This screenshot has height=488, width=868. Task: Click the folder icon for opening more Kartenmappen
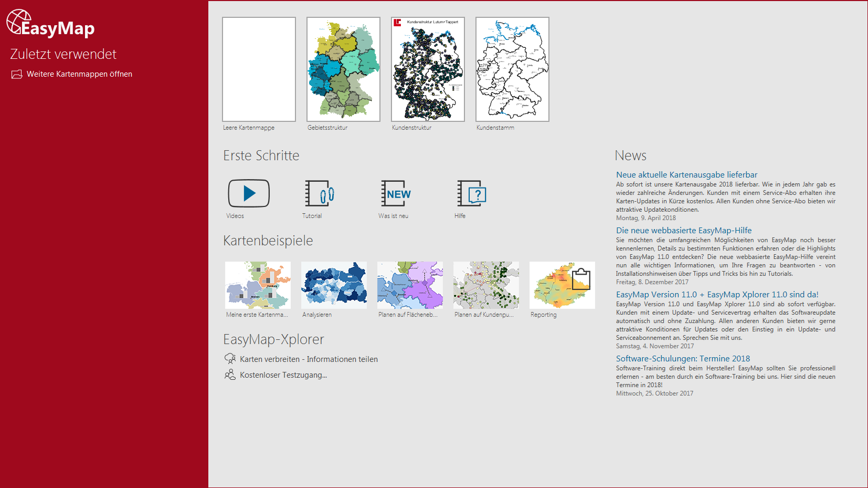coord(17,74)
